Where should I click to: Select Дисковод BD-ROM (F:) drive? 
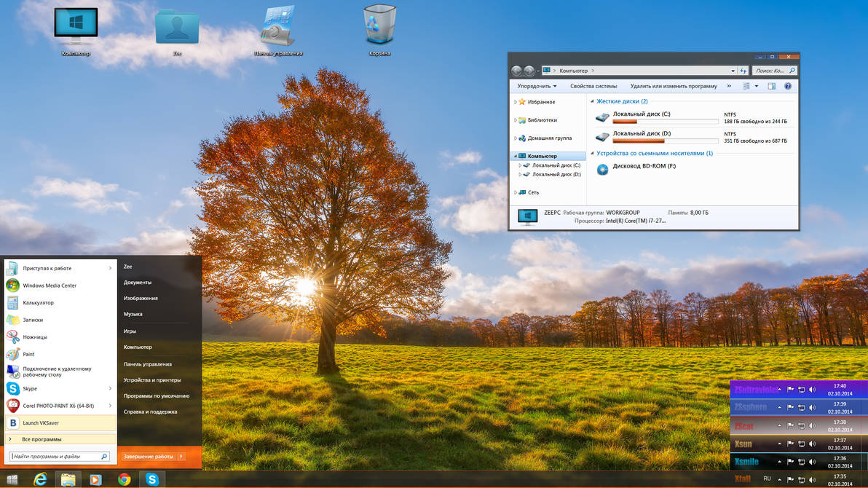(636, 168)
